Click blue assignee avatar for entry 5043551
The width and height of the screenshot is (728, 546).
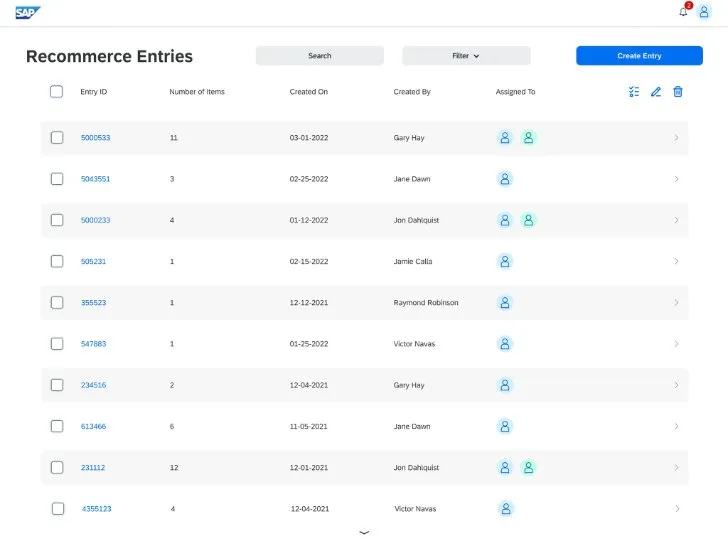(505, 179)
